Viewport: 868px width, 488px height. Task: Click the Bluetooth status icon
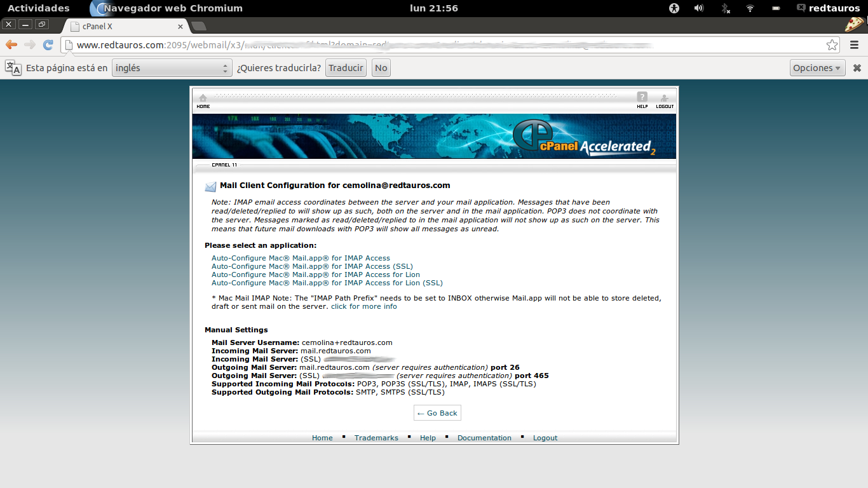pyautogui.click(x=725, y=8)
